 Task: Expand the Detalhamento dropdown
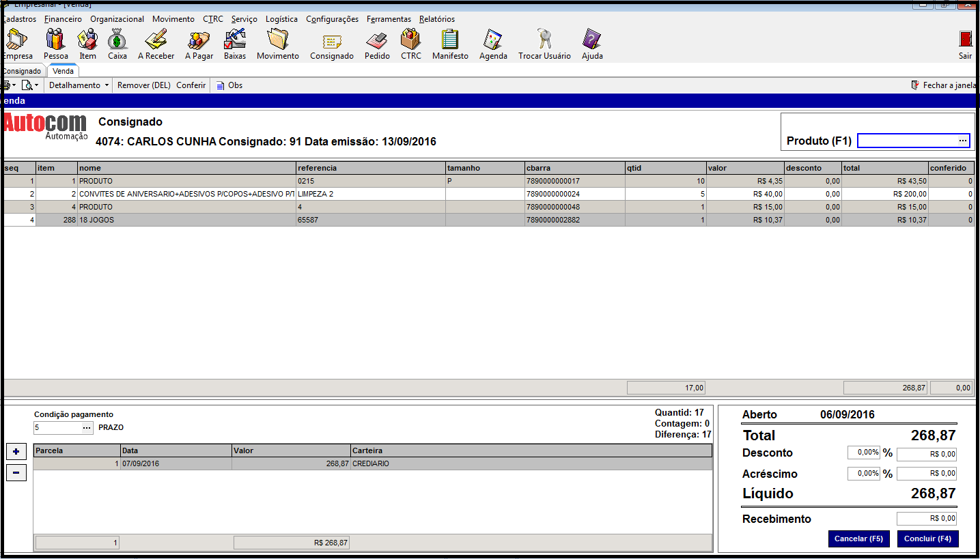coord(79,85)
